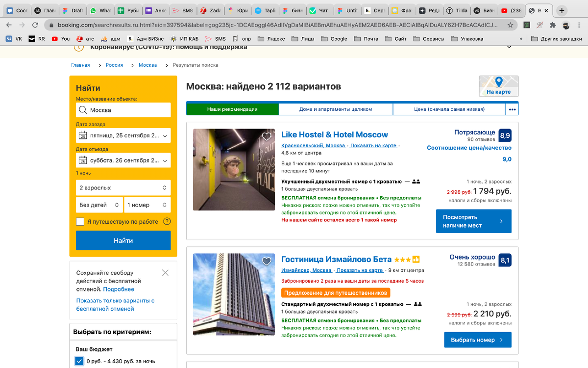Show only options with free cancellation

pos(115,305)
